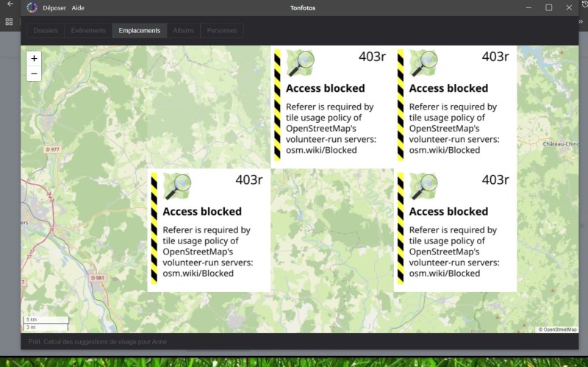This screenshot has height=367, width=588.
Task: Open the Déposer menu
Action: pyautogui.click(x=54, y=8)
